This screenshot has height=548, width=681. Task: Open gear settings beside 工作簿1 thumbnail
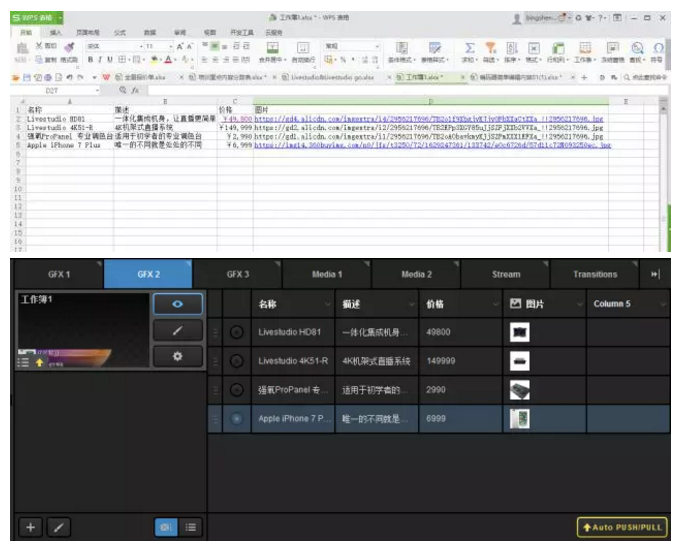click(178, 357)
